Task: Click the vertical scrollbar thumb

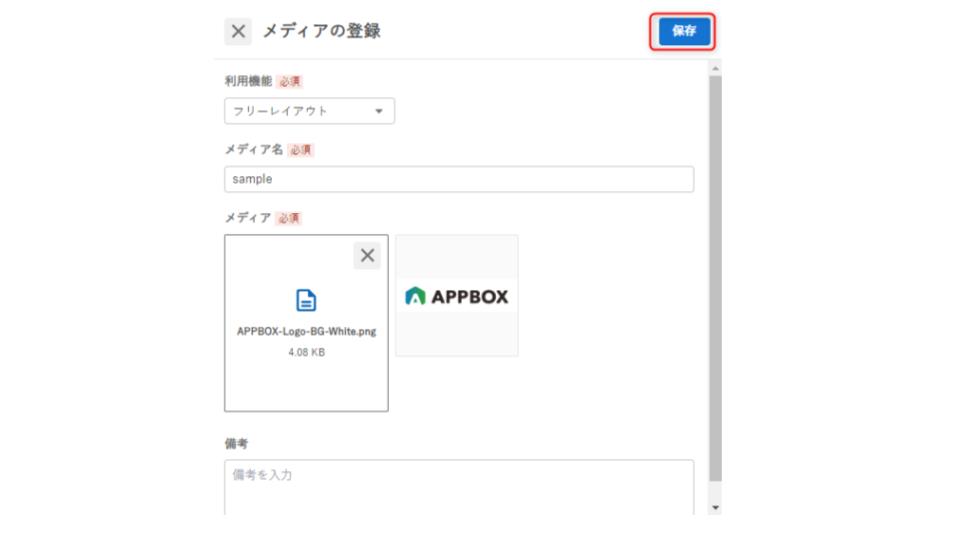Action: coord(715,279)
